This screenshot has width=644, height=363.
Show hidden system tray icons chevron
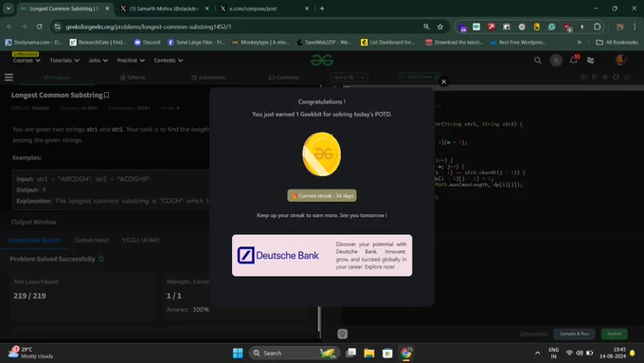(537, 354)
